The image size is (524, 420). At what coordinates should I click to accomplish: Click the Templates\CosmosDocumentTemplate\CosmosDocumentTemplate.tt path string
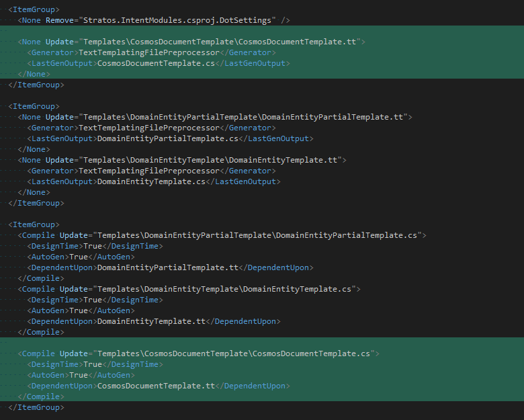pos(220,42)
